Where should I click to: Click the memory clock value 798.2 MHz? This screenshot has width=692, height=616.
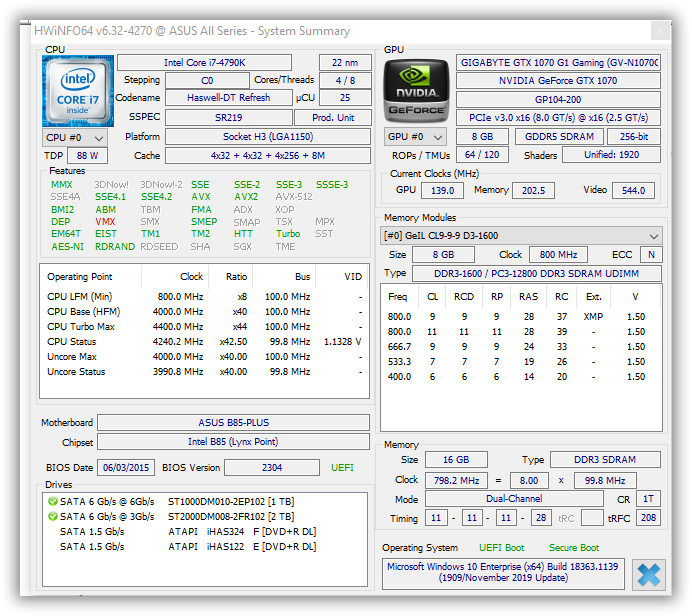coord(456,481)
